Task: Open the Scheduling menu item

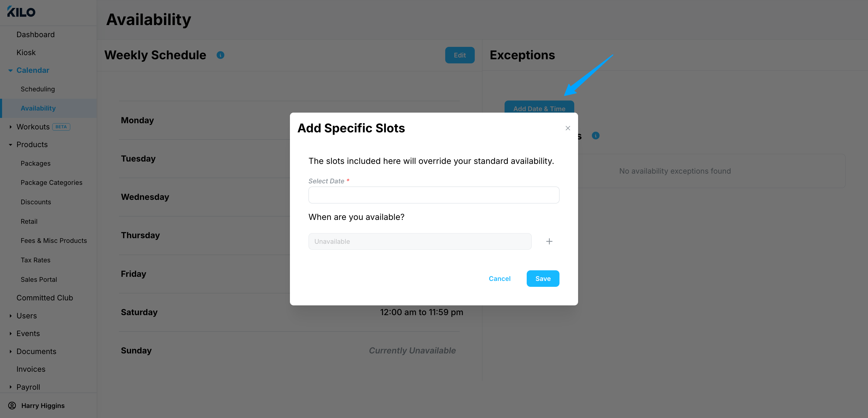Action: point(38,89)
